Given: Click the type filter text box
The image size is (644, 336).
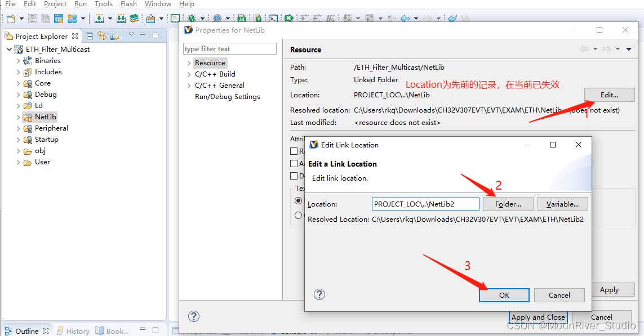Looking at the screenshot, I should [x=229, y=49].
